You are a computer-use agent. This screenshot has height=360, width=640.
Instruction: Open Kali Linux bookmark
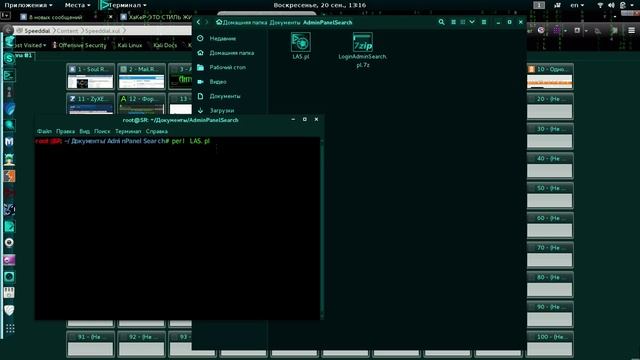(x=127, y=45)
